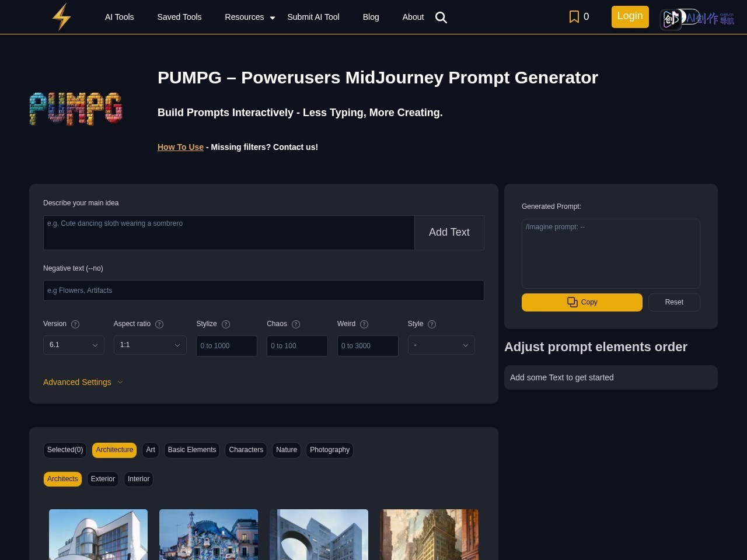Select the blue Gaudi-style building thumbnail
The image size is (747, 560).
[208, 534]
